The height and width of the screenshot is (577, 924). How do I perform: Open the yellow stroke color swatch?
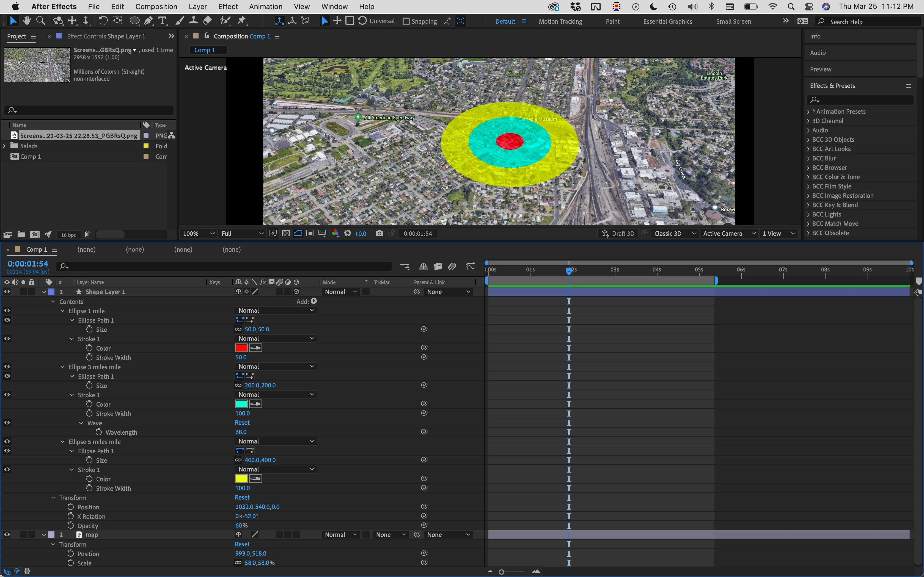tap(241, 479)
